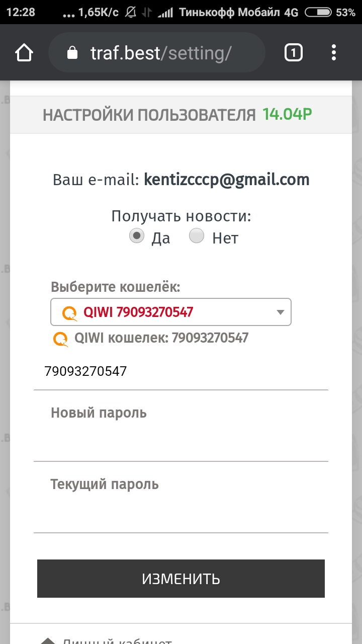Open the browser tab switcher icon
Viewport: 362px width, 644px height.
[294, 52]
